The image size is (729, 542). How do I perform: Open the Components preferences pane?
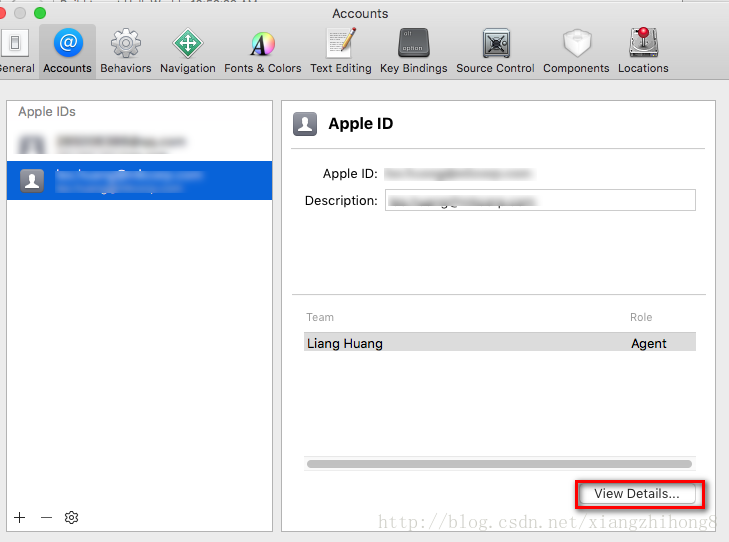[576, 51]
